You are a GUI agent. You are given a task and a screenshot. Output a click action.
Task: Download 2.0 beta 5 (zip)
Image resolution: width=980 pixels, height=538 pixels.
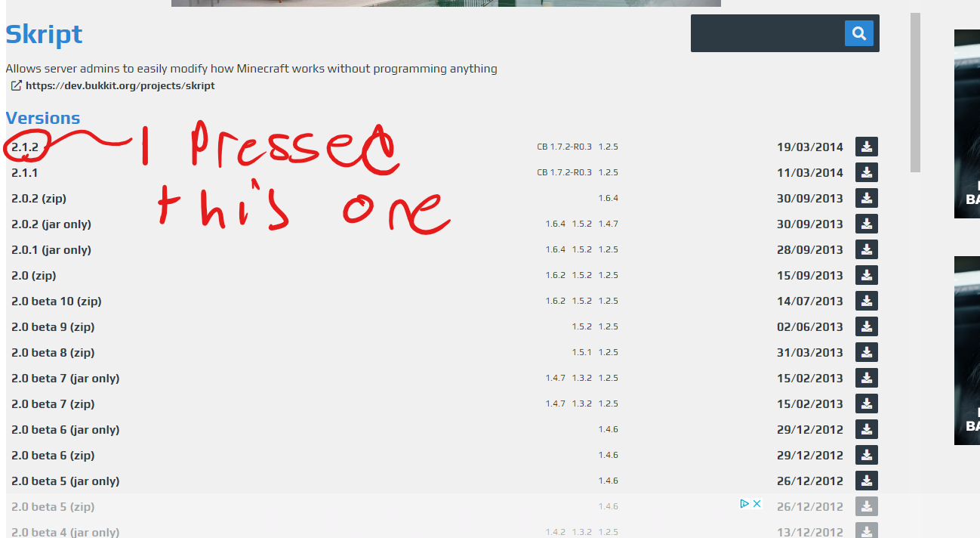pyautogui.click(x=867, y=506)
